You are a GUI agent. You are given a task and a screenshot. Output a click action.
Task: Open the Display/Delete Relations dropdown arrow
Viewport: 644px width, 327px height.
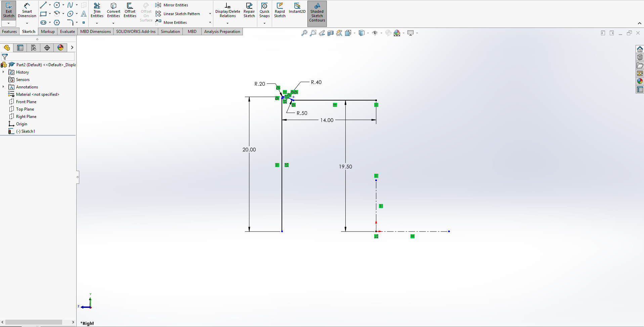pyautogui.click(x=227, y=23)
